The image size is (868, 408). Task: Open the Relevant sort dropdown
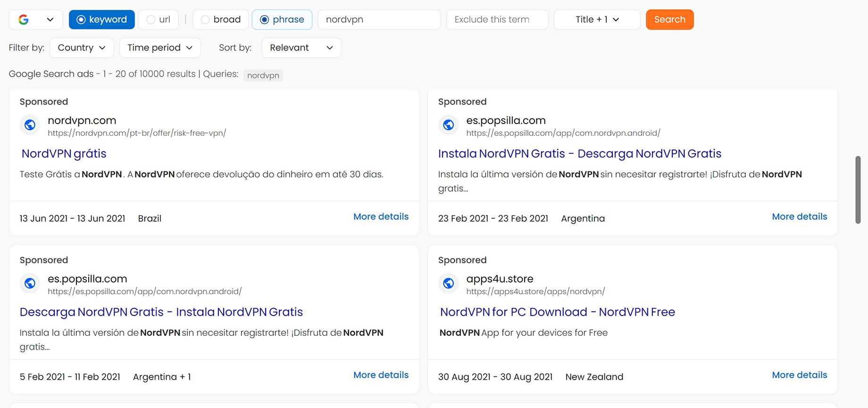pyautogui.click(x=301, y=48)
